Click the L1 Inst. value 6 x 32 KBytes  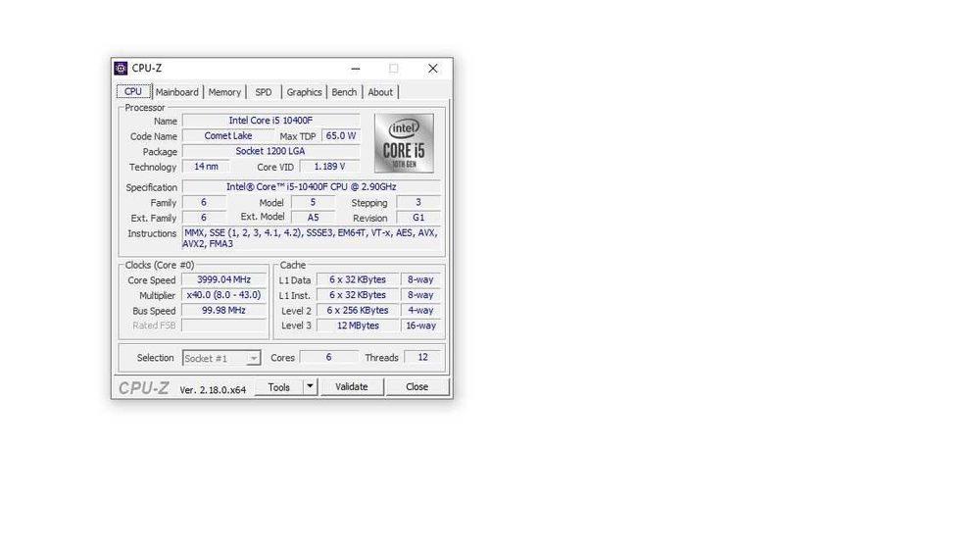(x=358, y=295)
